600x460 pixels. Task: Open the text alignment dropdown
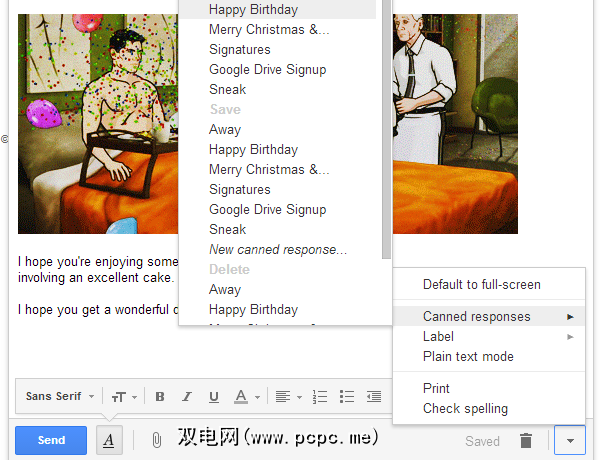(289, 396)
